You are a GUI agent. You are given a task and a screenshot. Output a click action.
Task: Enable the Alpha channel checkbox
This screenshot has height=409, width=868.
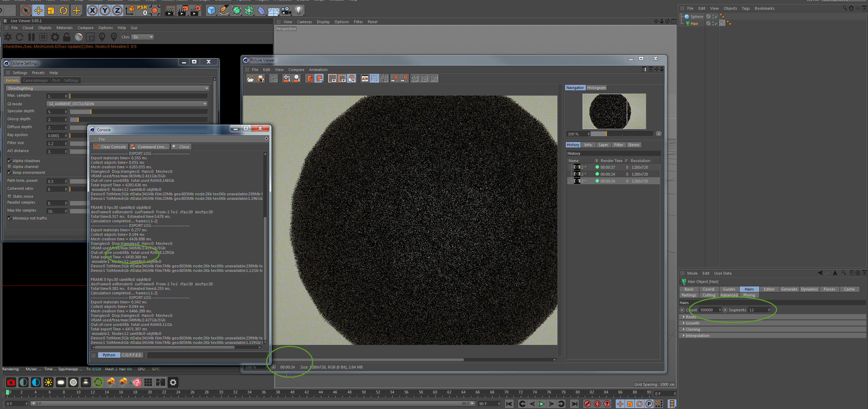(10, 167)
